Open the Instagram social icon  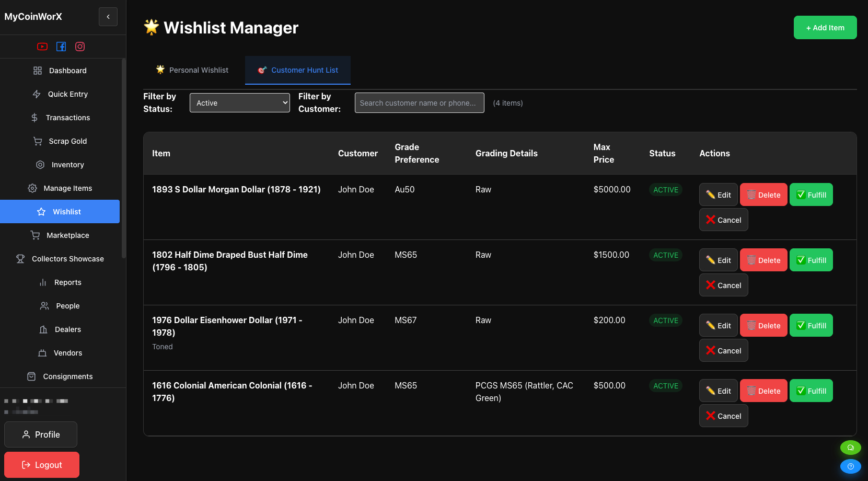click(79, 47)
